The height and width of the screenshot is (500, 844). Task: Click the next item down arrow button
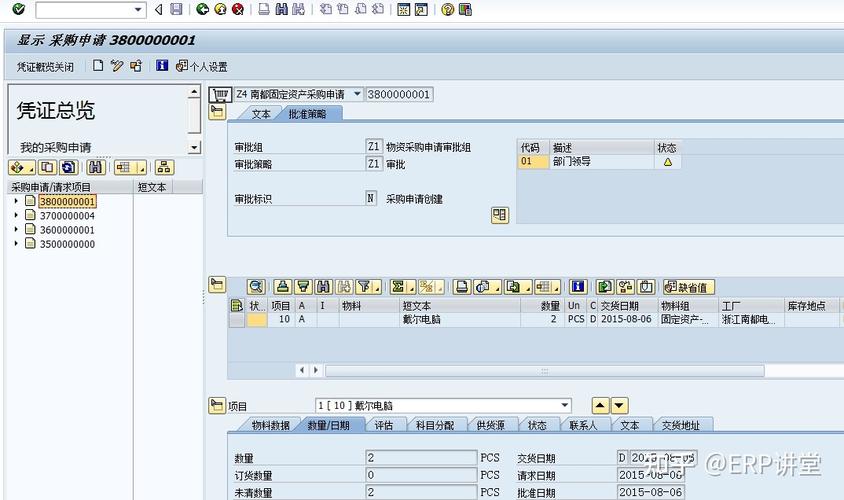click(619, 405)
